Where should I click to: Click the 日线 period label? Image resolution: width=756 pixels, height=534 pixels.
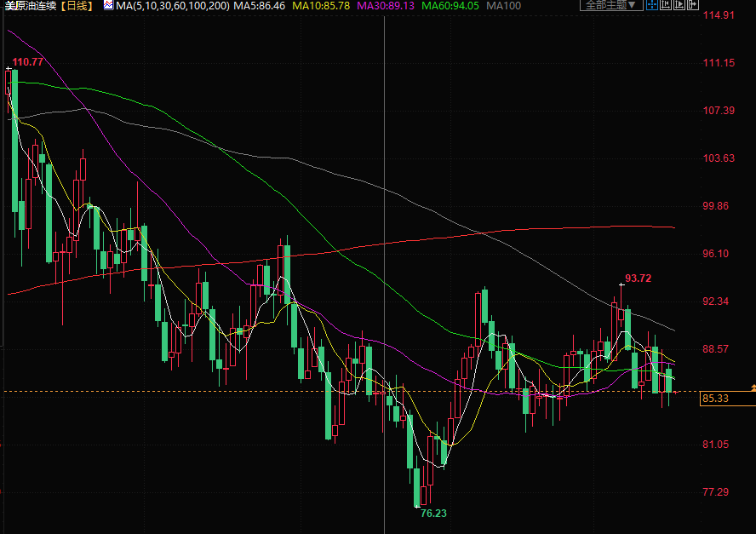(79, 6)
